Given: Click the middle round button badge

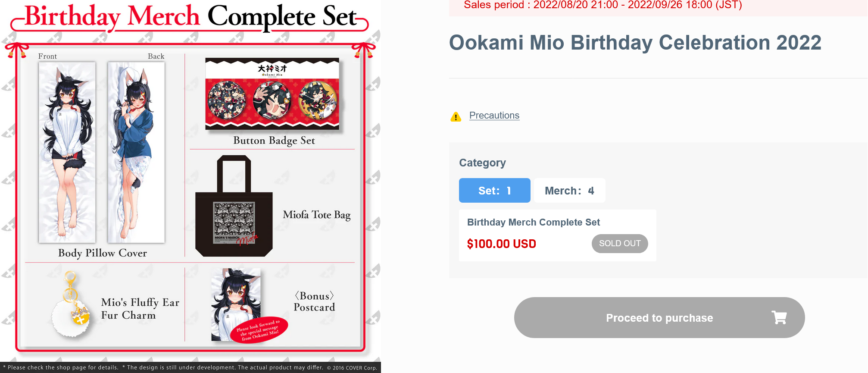Looking at the screenshot, I should (272, 100).
